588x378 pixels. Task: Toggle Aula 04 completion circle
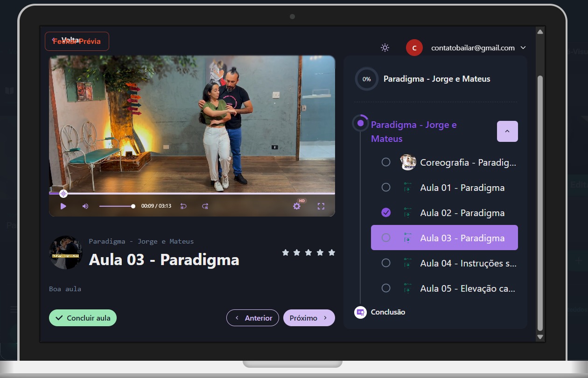click(386, 263)
